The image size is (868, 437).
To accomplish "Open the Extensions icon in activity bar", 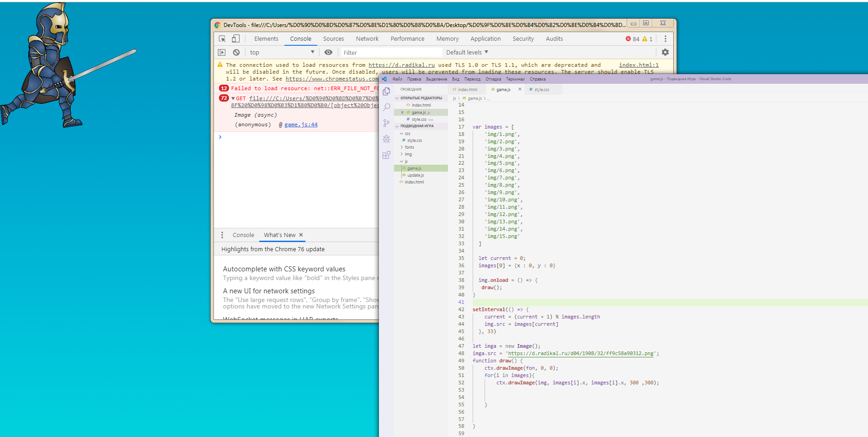I will point(386,155).
